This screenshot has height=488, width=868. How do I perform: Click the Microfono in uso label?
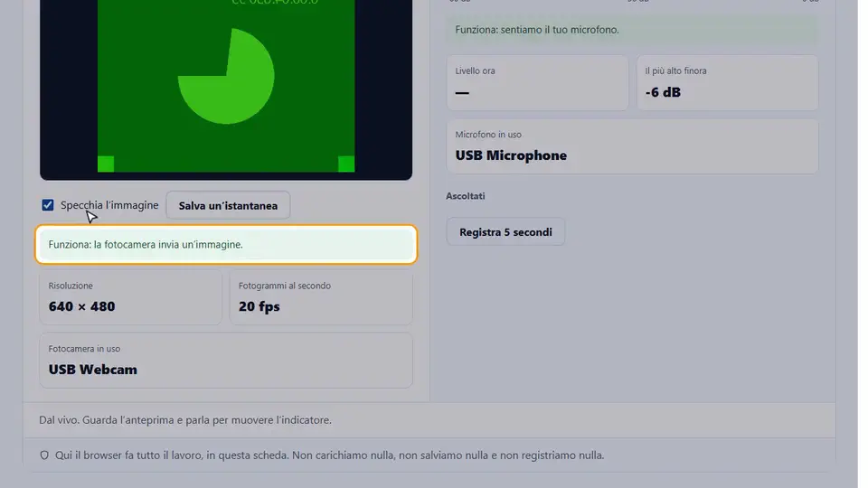click(488, 135)
